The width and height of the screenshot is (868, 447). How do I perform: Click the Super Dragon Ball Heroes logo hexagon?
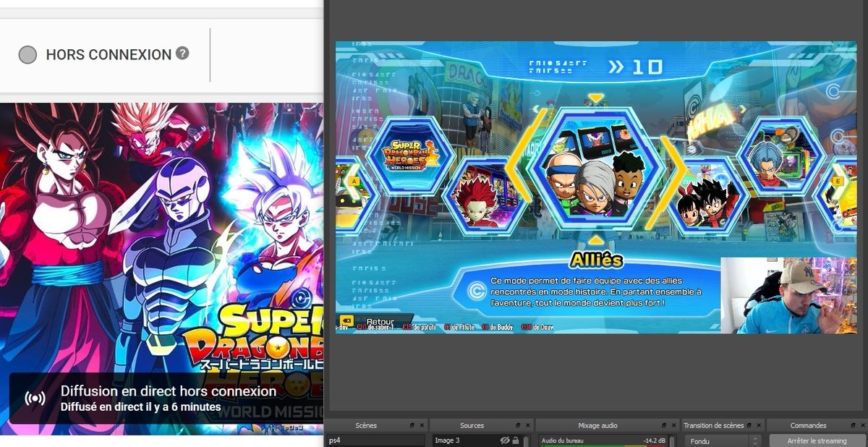(410, 157)
